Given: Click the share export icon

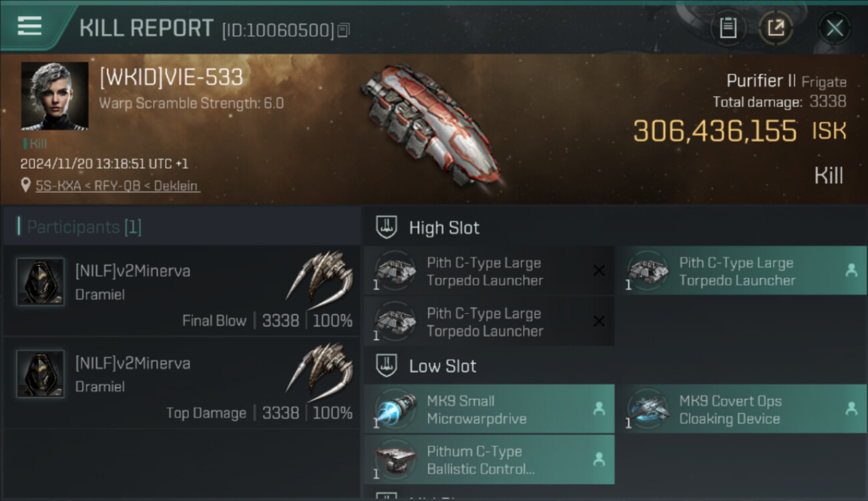Looking at the screenshot, I should click(x=776, y=28).
